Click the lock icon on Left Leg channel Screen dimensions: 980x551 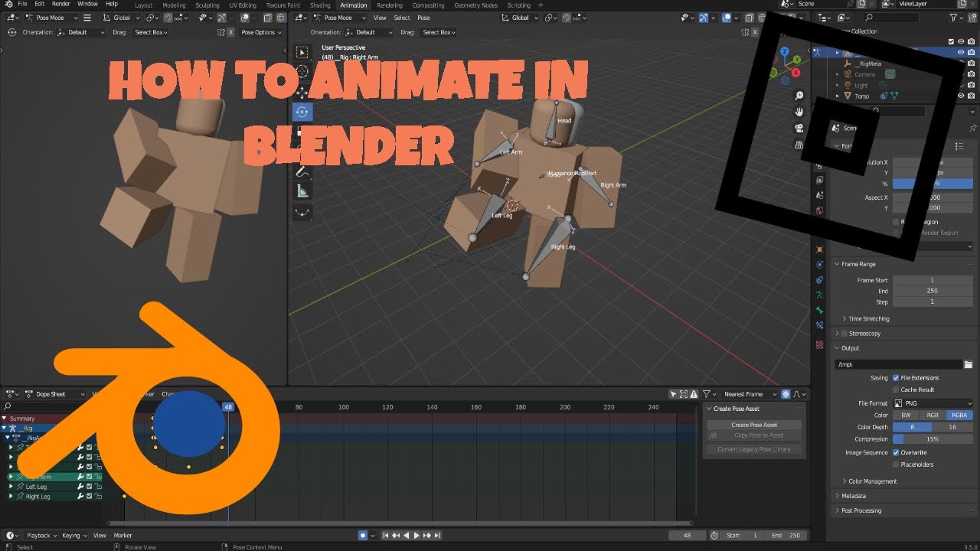tap(98, 487)
